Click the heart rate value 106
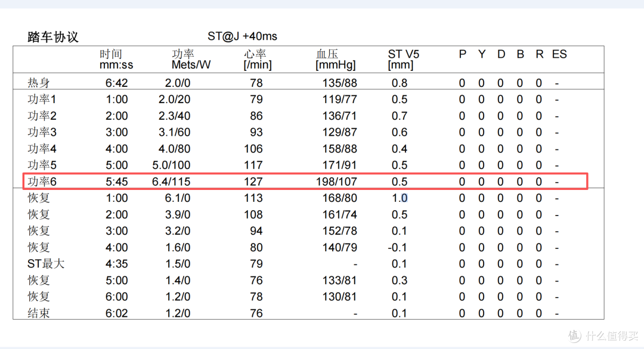This screenshot has height=349, width=644. pos(253,149)
